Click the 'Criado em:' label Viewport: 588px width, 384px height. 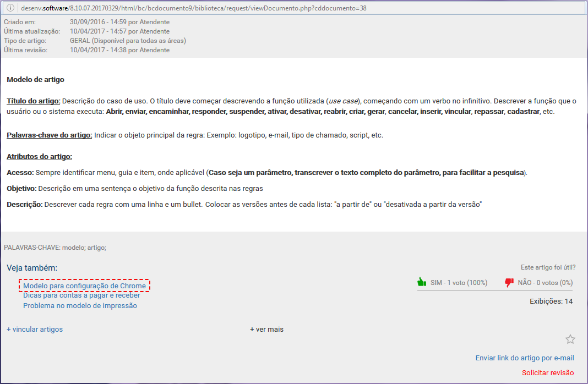[x=20, y=21]
